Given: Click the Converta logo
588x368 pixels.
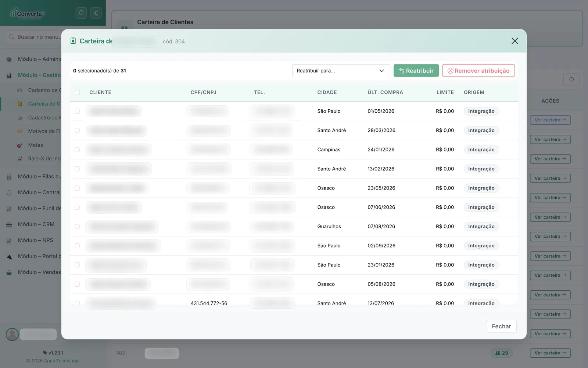Looking at the screenshot, I should pos(27,13).
